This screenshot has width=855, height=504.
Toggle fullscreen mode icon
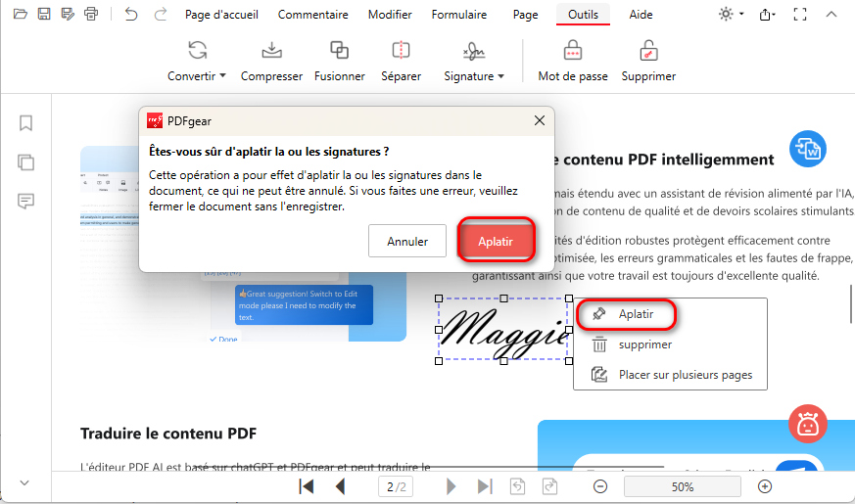(x=800, y=15)
